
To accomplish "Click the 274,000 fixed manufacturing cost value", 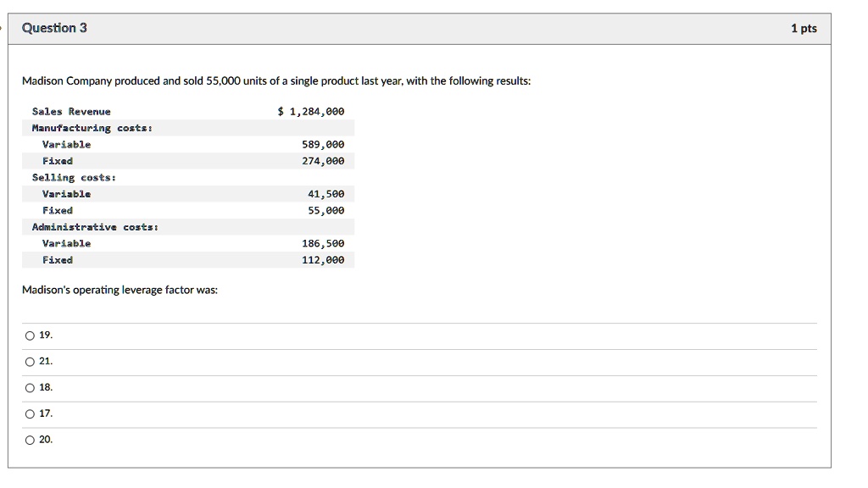I will pos(323,161).
